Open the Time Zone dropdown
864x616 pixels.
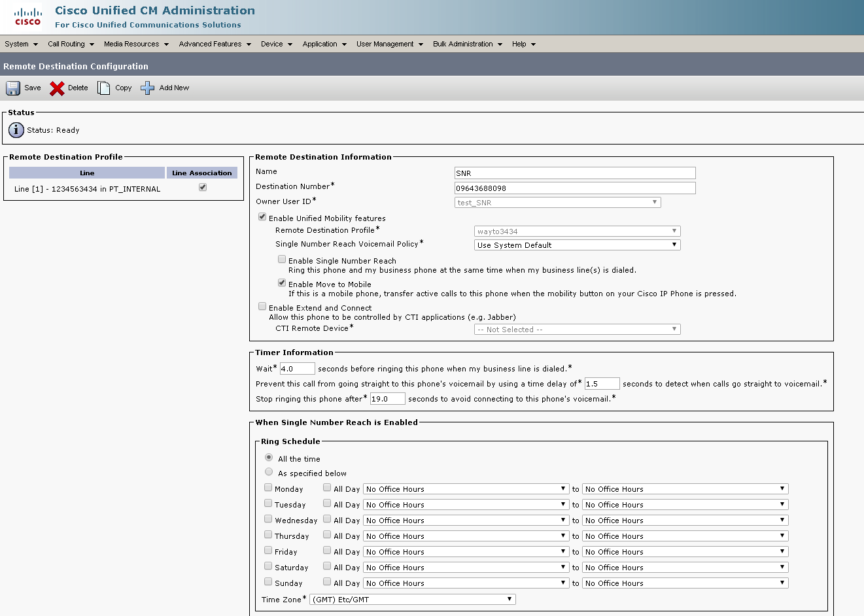(413, 600)
